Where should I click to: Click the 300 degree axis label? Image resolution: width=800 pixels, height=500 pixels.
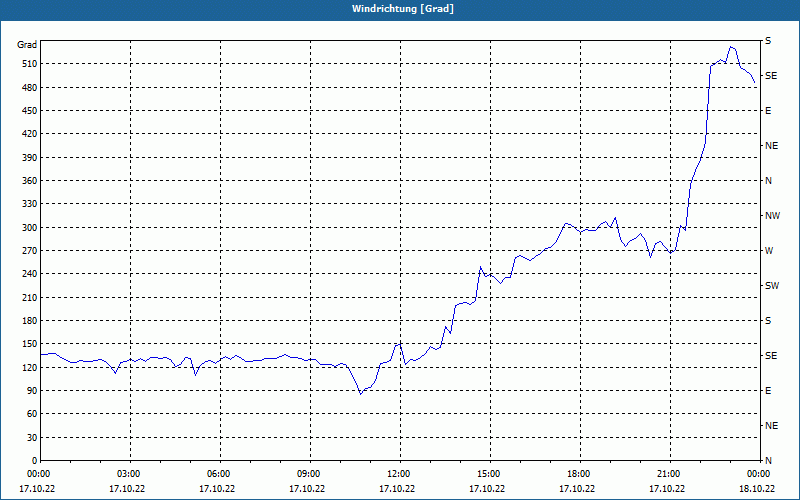29,228
